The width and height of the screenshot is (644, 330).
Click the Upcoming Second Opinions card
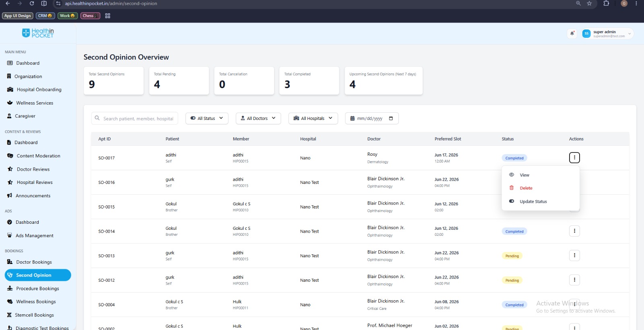tap(384, 81)
